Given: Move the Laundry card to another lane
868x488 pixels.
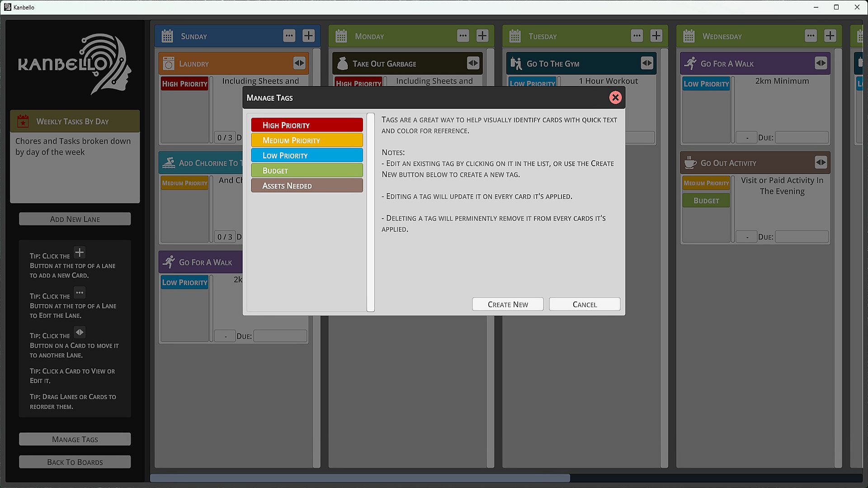Looking at the screenshot, I should 299,63.
